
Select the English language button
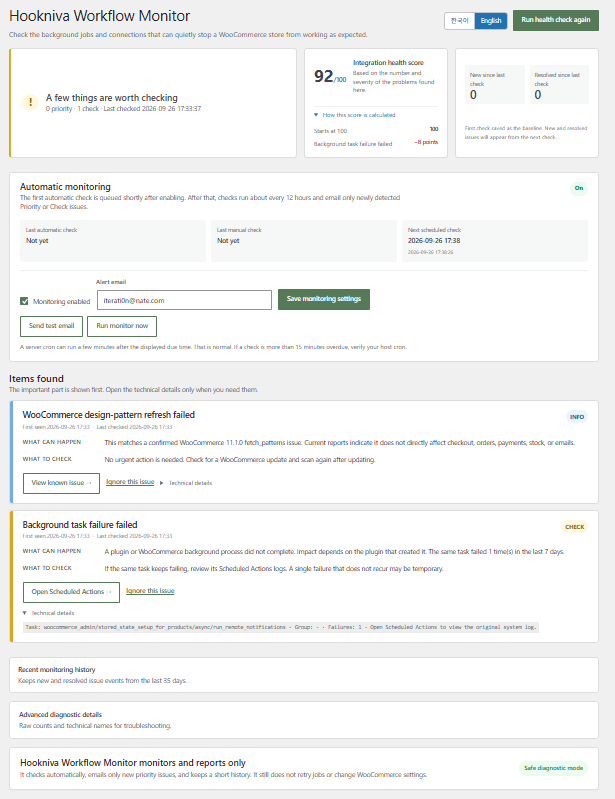click(491, 21)
